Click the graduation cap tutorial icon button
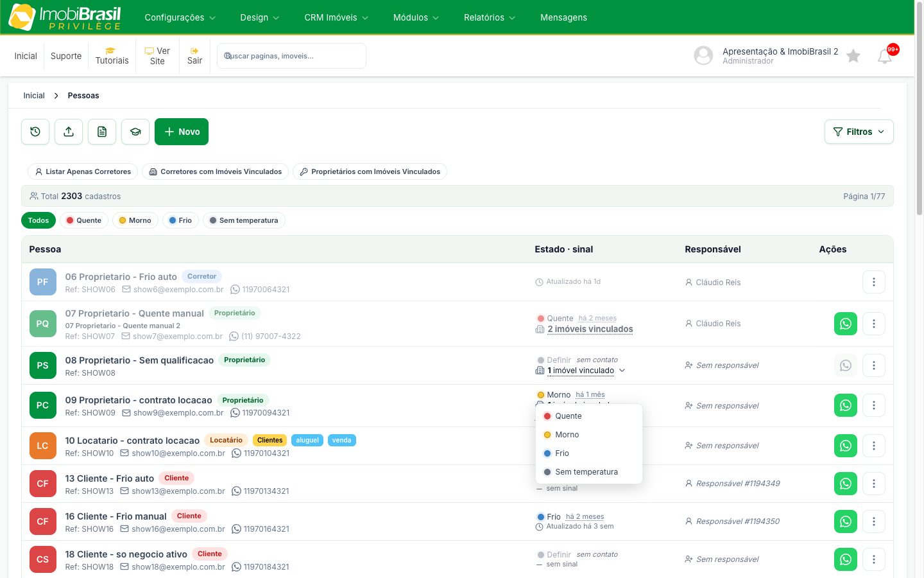The height and width of the screenshot is (578, 924). coord(135,132)
